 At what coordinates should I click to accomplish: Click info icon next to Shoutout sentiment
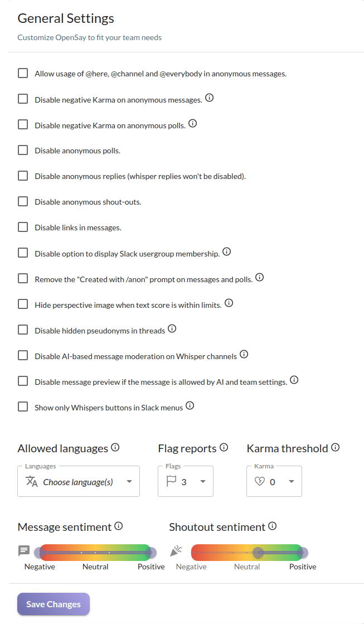click(273, 526)
